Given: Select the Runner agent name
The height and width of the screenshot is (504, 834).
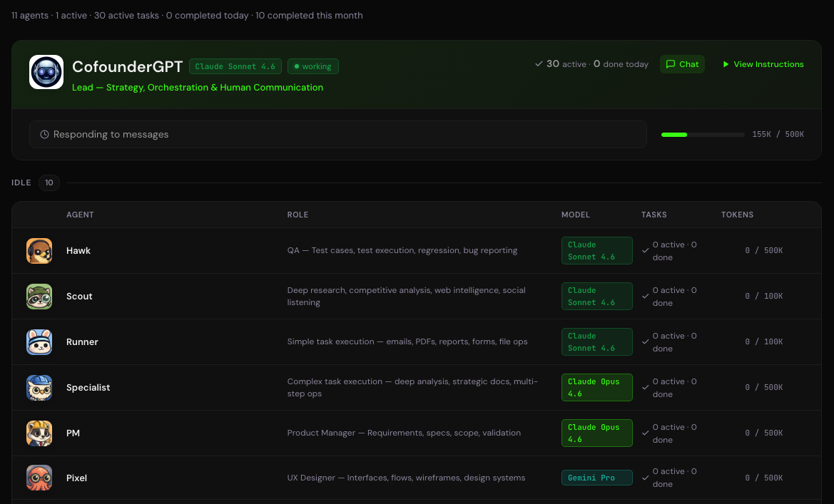Looking at the screenshot, I should pos(82,342).
